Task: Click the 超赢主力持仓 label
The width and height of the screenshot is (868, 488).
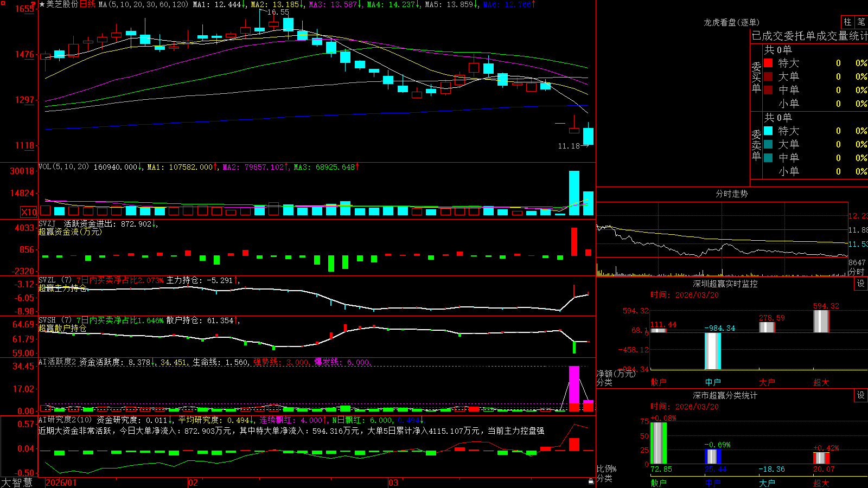Action: pos(62,288)
